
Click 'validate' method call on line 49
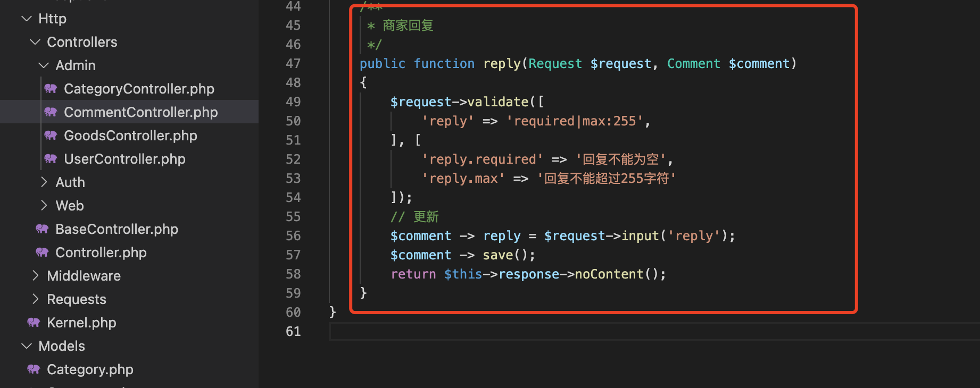click(x=497, y=102)
